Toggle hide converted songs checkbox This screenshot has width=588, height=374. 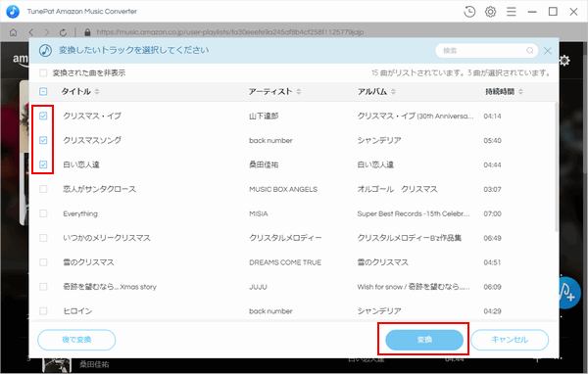[x=43, y=72]
